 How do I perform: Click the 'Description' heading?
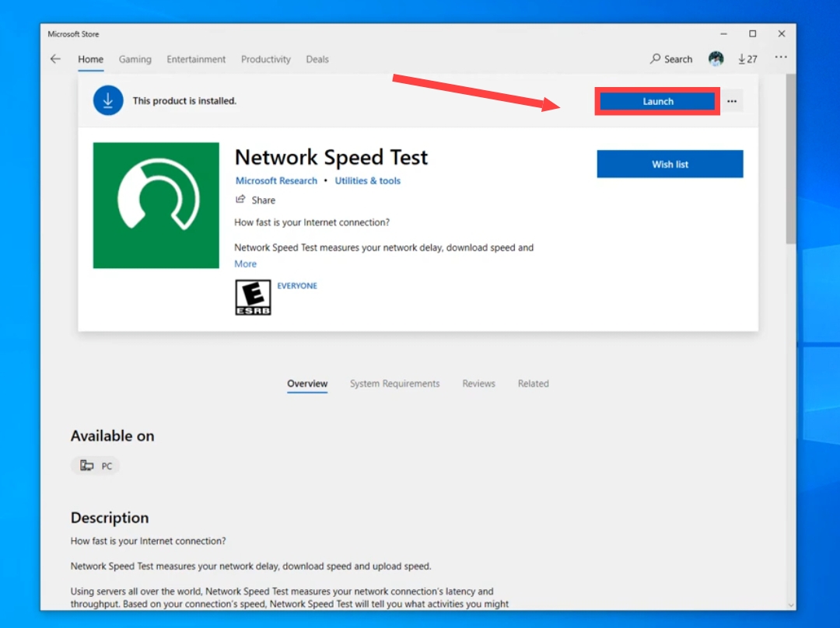pos(110,518)
